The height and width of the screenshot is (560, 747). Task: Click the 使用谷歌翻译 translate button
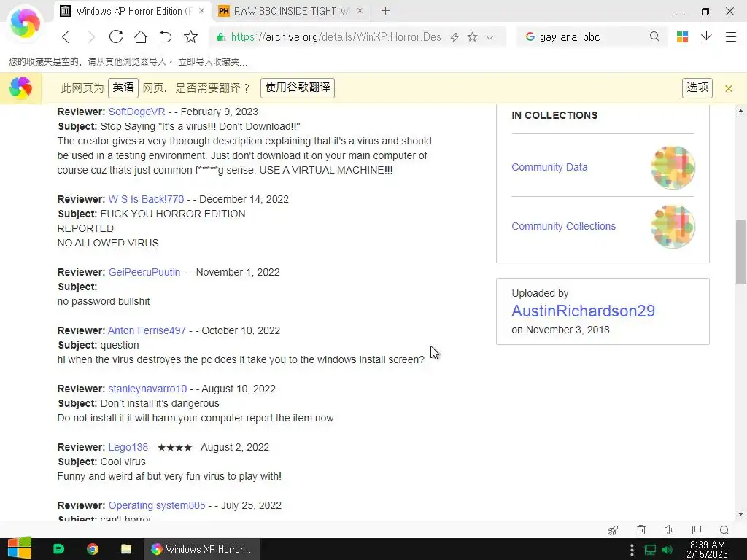(x=298, y=88)
